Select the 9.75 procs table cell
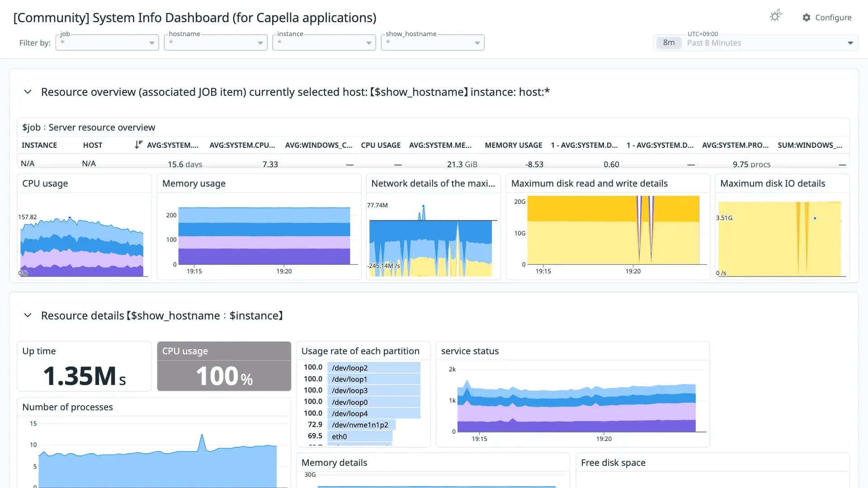This screenshot has height=488, width=868. coord(751,164)
